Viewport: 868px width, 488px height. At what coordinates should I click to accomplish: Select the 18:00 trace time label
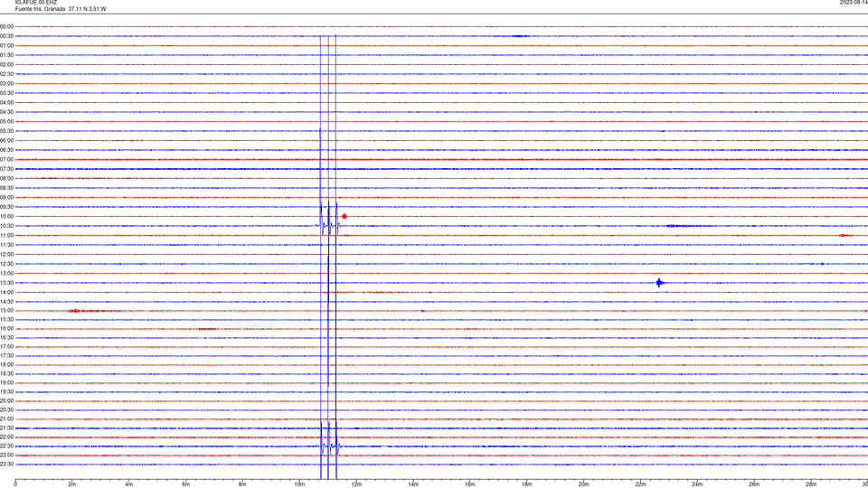(x=6, y=364)
